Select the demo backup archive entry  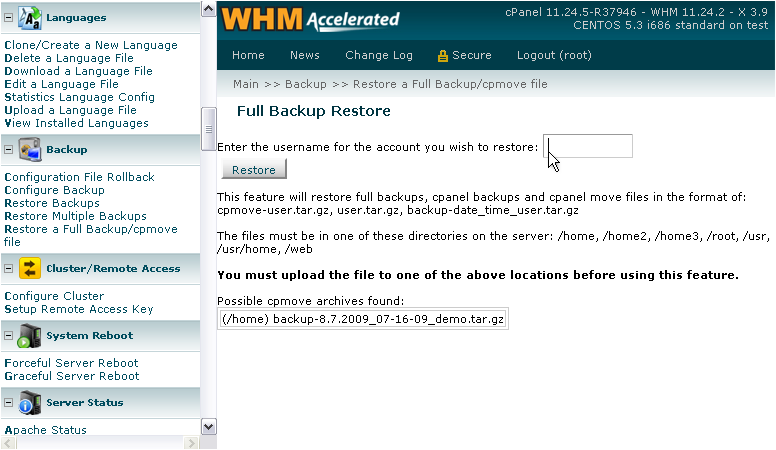(x=363, y=319)
